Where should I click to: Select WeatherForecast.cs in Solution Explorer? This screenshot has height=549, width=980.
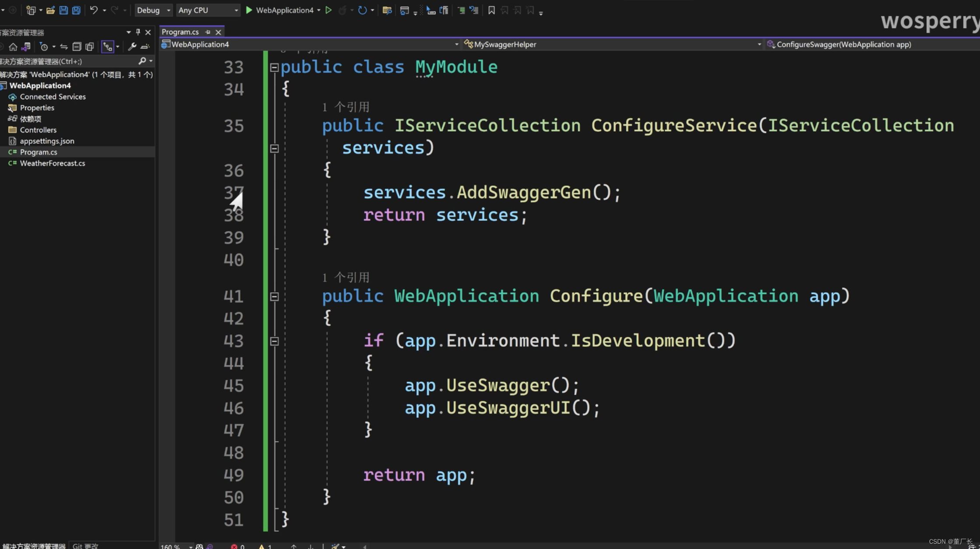click(x=53, y=163)
